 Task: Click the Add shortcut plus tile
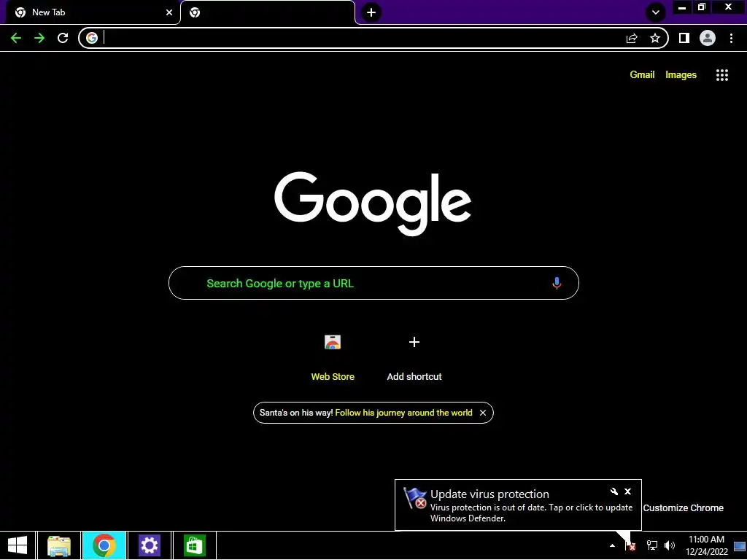414,356
